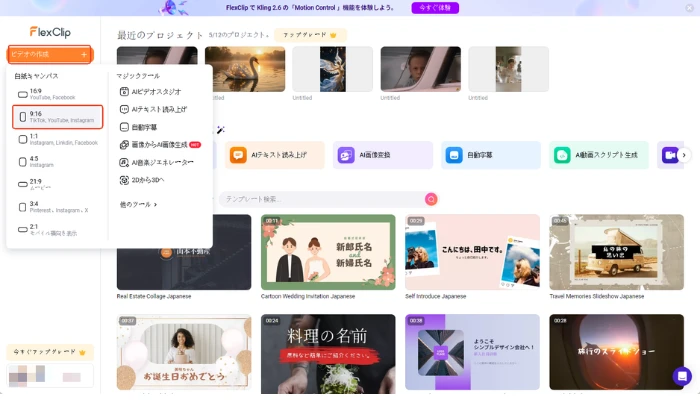Image resolution: width=700 pixels, height=400 pixels.
Task: Choose the 21:9 movie canvas
Action: point(57,184)
